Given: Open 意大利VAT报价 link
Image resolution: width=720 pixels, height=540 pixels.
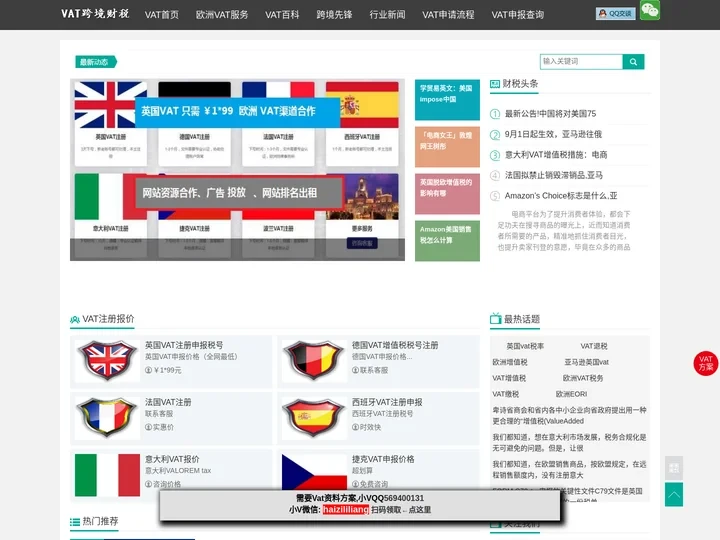Looking at the screenshot, I should point(172,459).
